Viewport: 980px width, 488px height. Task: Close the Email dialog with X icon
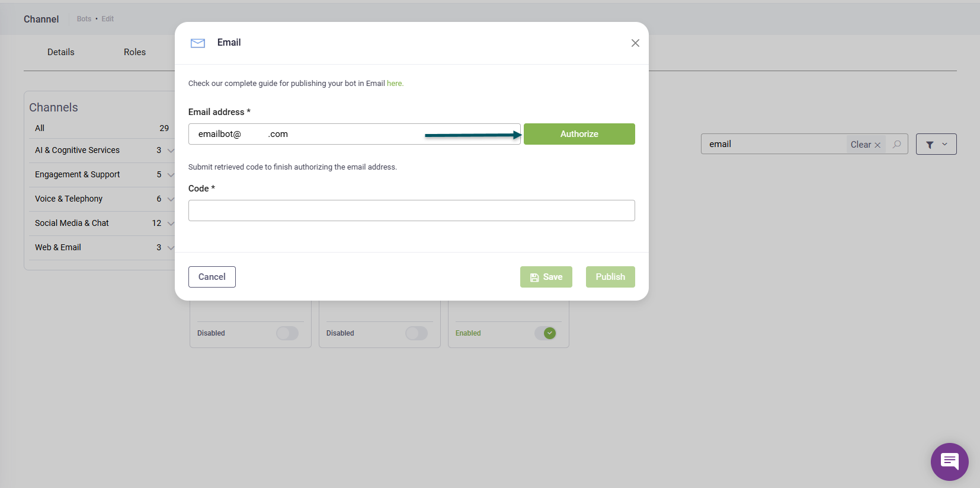[x=635, y=43]
